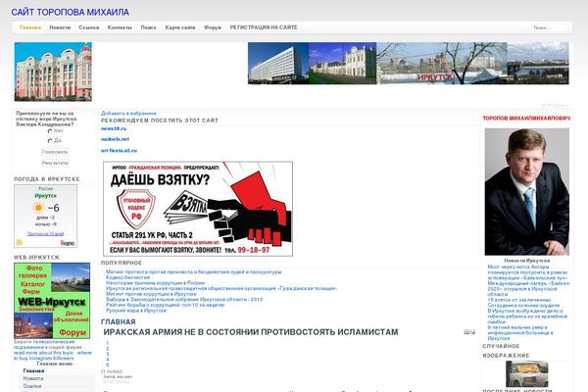Open the Ссылки top menu item
Image resolution: width=588 pixels, height=392 pixels.
[x=89, y=27]
